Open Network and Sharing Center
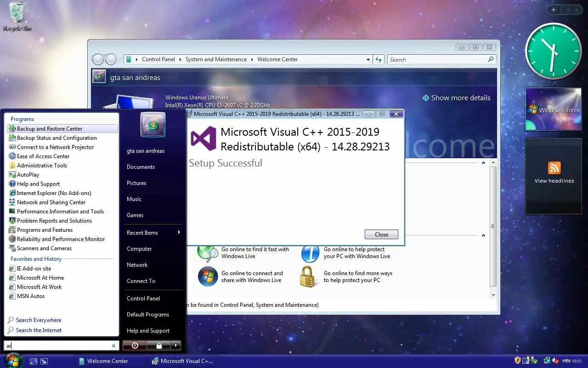Screen dimensions: 588x368 [x=47, y=202]
